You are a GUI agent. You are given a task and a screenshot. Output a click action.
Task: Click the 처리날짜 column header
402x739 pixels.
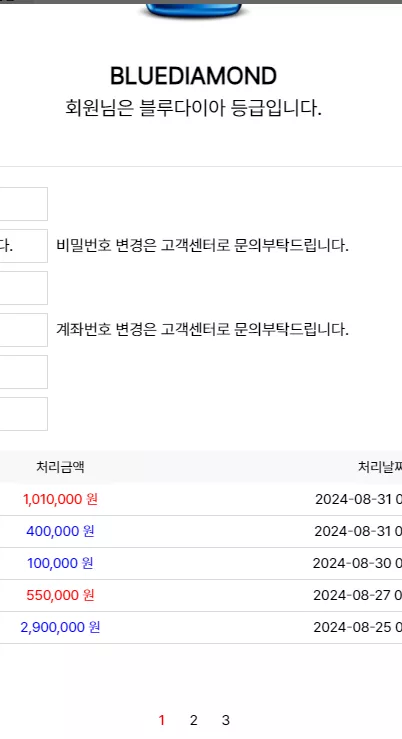coord(380,467)
